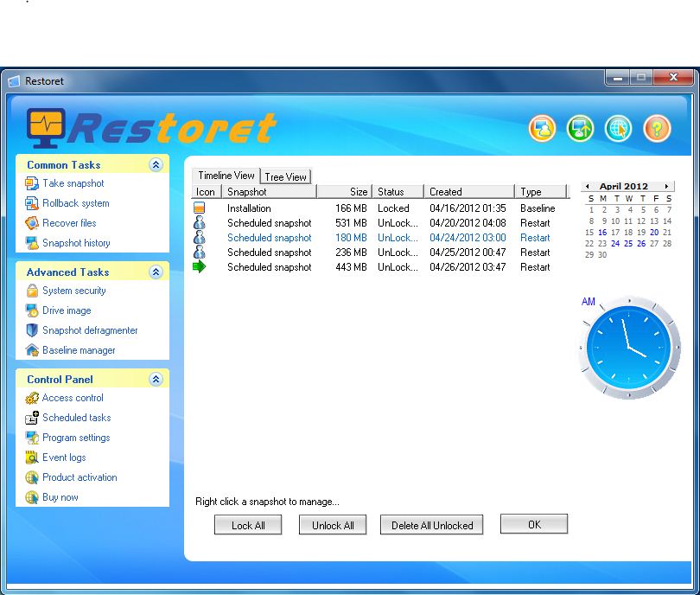Click the Restoret title bar app icon
Viewport: 700px width, 595px height.
[14, 81]
